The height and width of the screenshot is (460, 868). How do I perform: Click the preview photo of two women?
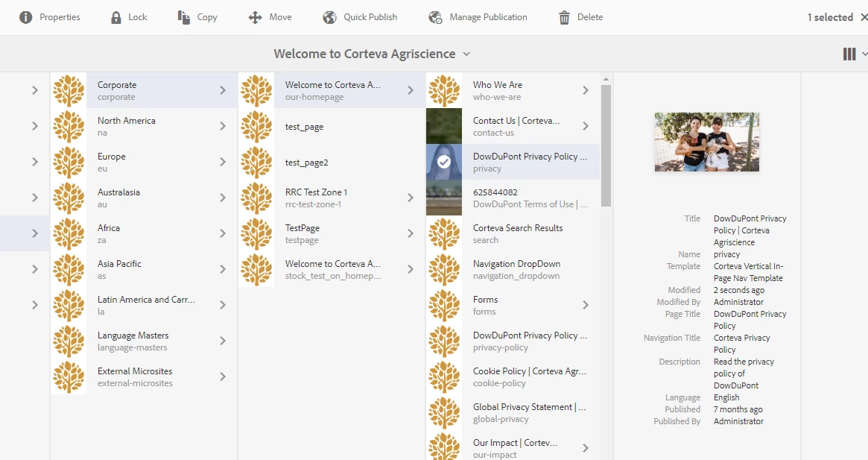[707, 142]
